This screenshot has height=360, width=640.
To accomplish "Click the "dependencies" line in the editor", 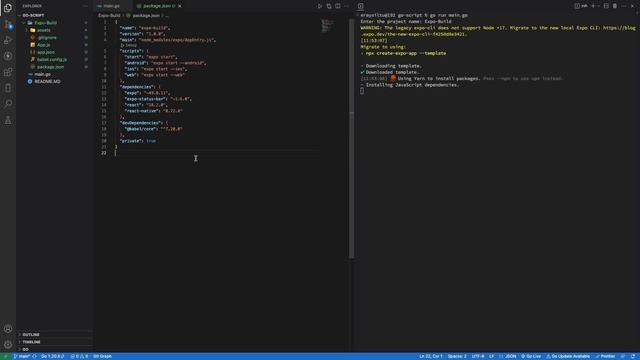I will pos(140,87).
